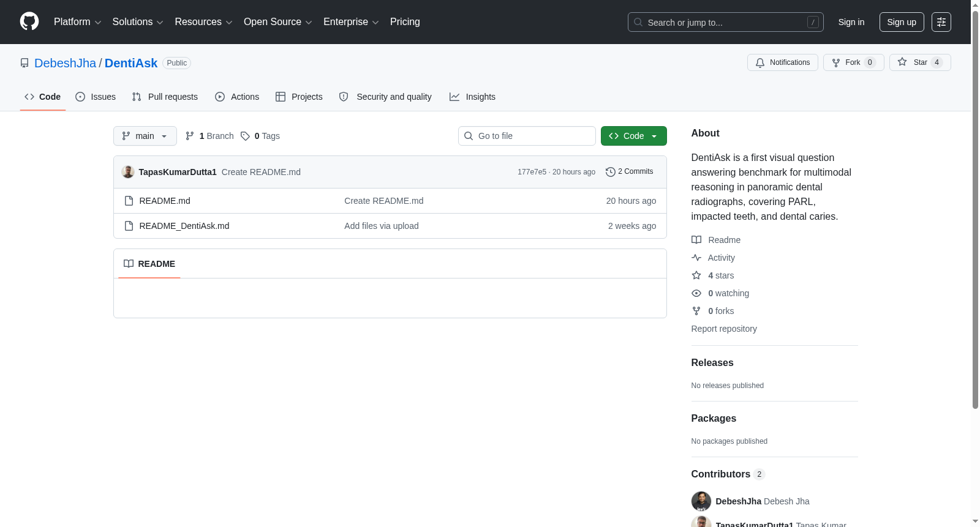The height and width of the screenshot is (527, 980).
Task: Click the tag icon beside Tags
Action: pos(245,136)
